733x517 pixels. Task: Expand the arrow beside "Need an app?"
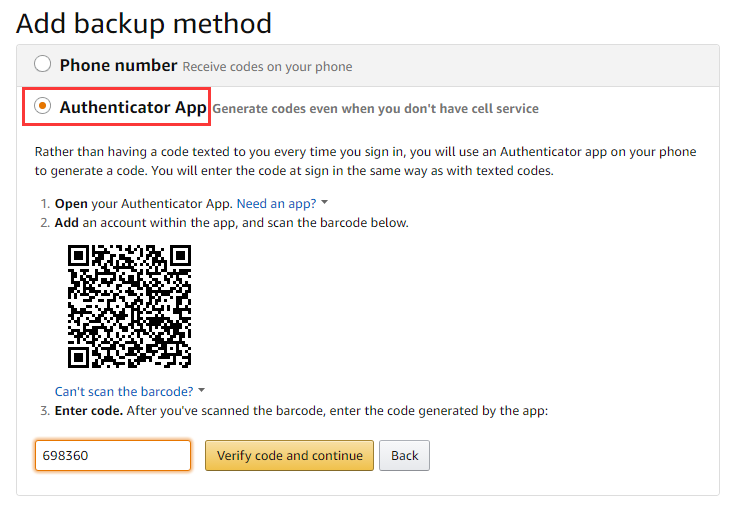click(x=325, y=203)
